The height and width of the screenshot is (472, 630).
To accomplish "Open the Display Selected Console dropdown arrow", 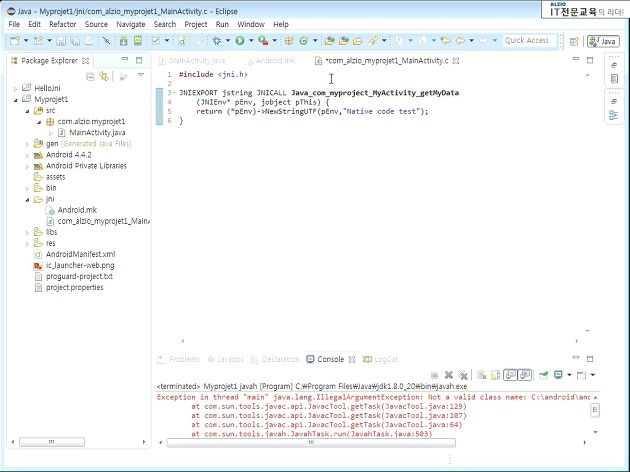I will (x=569, y=375).
